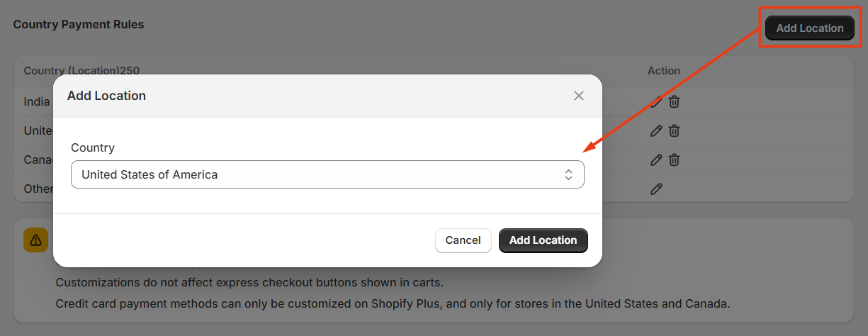Remove the Canada row using trash icon
This screenshot has height=336, width=868.
674,159
